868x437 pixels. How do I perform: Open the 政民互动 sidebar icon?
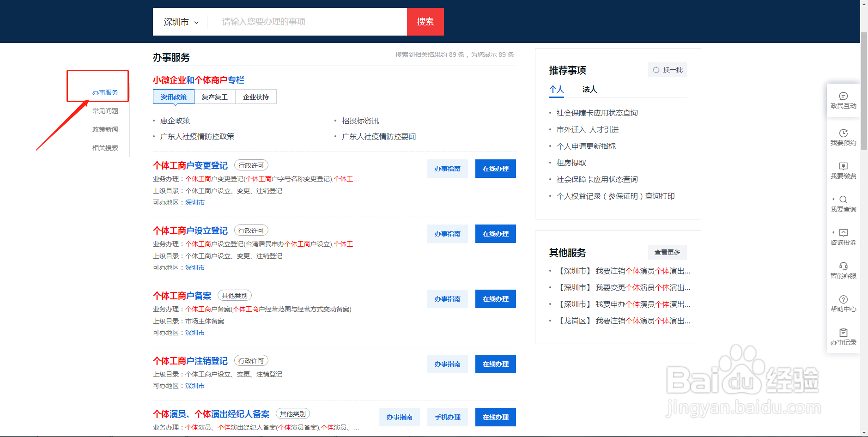click(843, 101)
